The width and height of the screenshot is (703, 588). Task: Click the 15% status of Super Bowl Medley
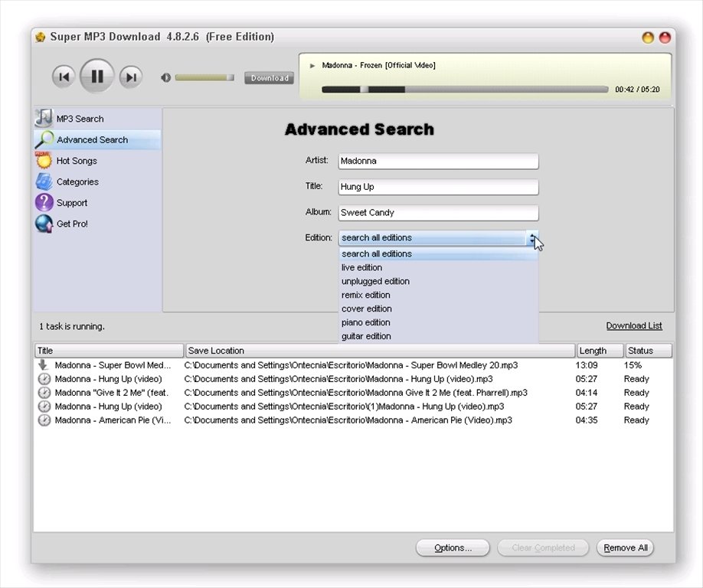(x=633, y=365)
